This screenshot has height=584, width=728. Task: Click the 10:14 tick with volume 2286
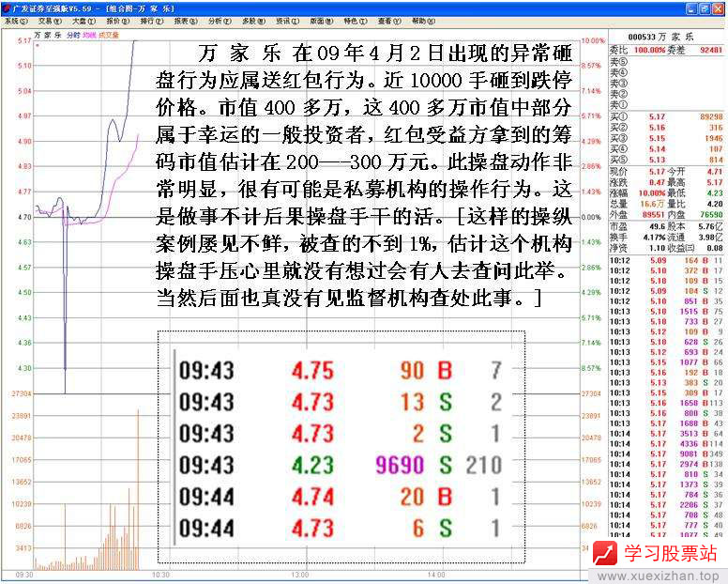666,505
